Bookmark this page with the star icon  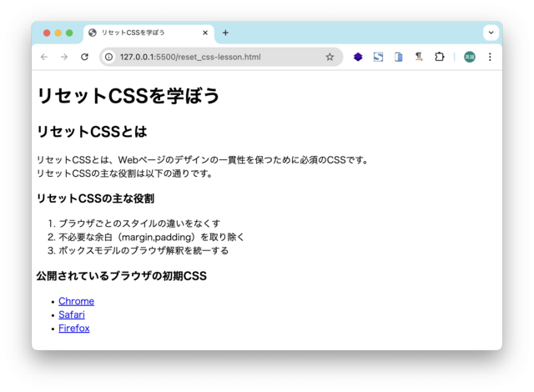(330, 57)
